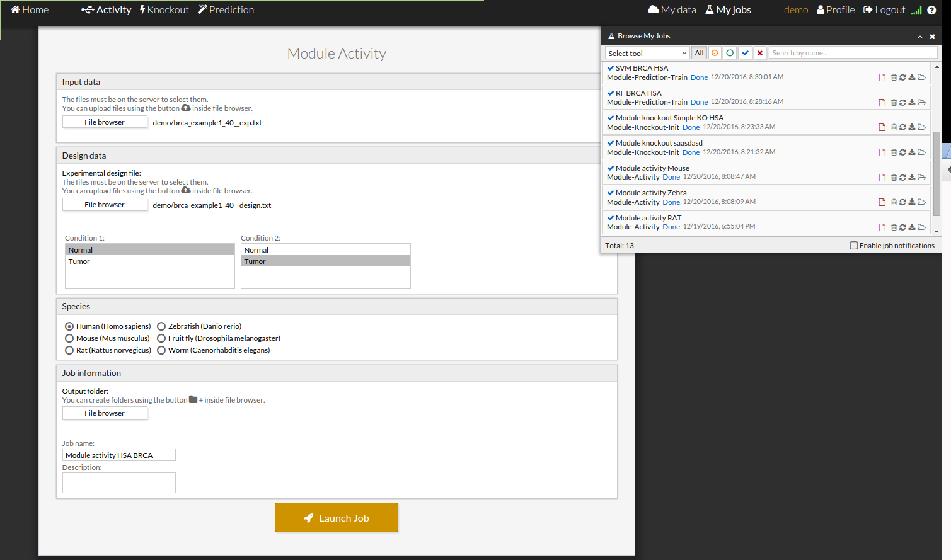Filter jobs by running status circle icon
951x560 pixels.
730,53
